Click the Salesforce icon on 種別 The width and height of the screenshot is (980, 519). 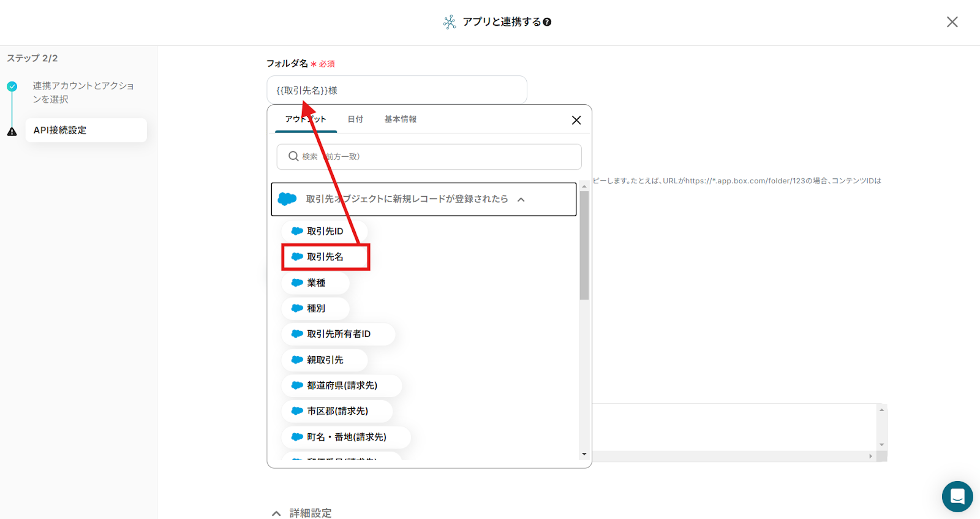(x=297, y=308)
